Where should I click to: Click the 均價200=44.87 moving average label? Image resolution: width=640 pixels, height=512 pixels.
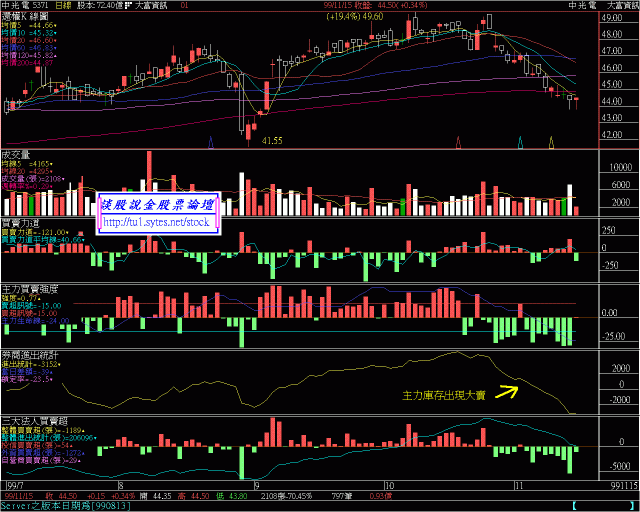coord(27,62)
